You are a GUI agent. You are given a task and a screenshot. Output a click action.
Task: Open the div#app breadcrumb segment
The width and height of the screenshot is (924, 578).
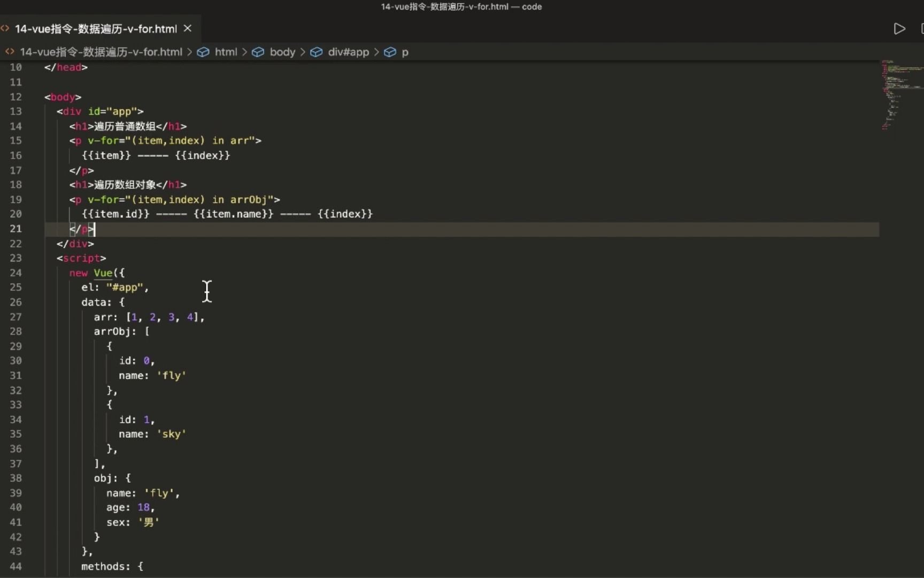click(349, 52)
